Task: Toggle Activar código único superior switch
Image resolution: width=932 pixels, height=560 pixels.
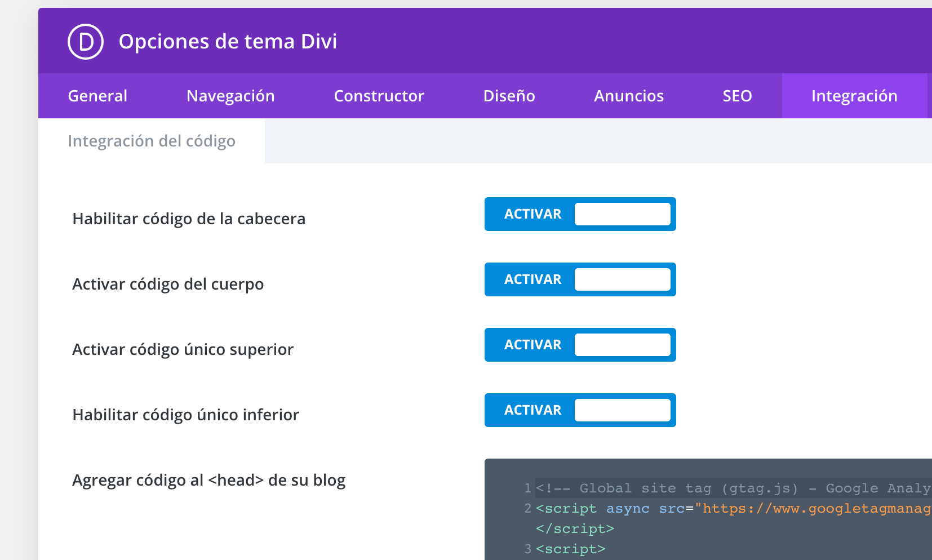Action: 580,345
